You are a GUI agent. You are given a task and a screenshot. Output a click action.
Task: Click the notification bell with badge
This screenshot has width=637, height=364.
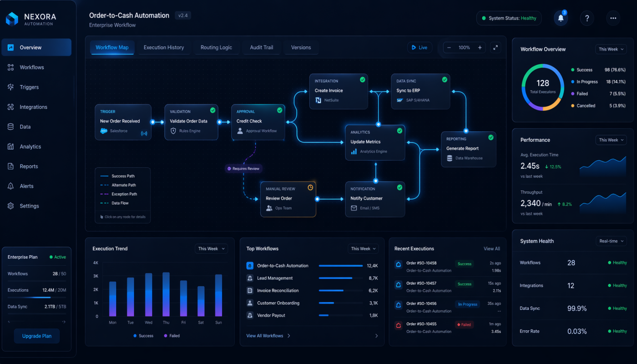(561, 18)
